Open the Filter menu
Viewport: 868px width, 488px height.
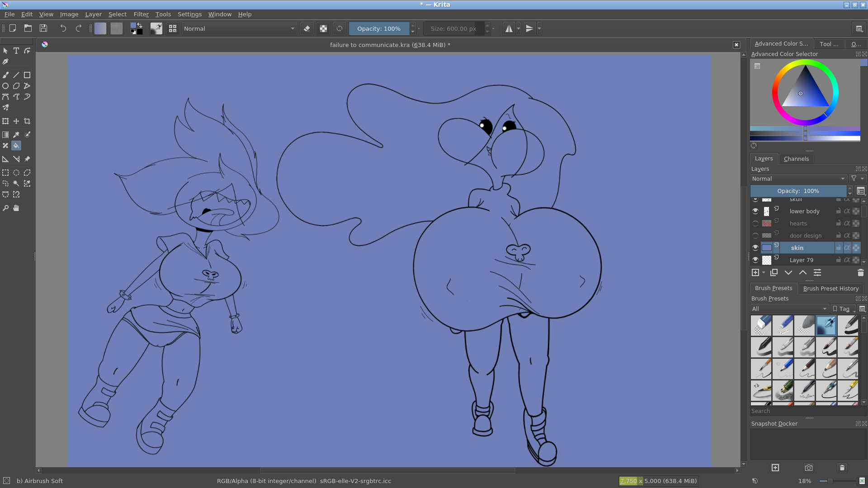(141, 14)
